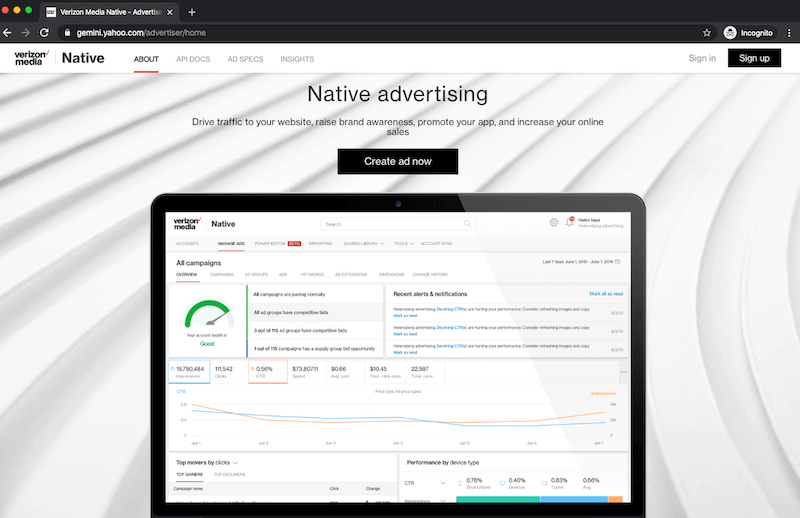This screenshot has height=518, width=800.
Task: Click the 111,542 Clicks metric
Action: [x=223, y=372]
